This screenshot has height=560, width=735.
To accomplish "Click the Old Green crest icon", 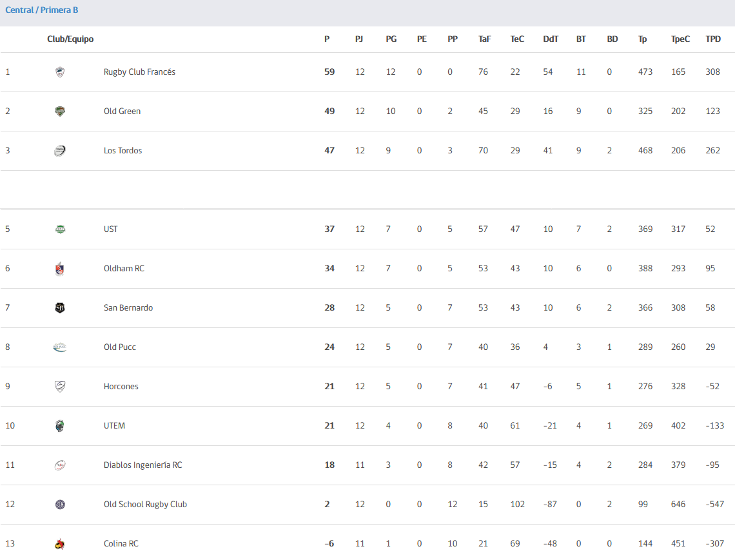I will pos(60,111).
